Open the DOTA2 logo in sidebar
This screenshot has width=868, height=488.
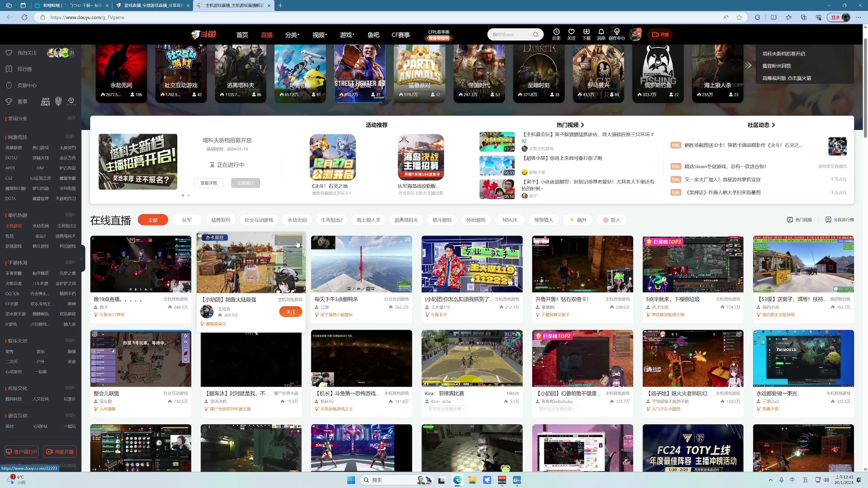(71, 102)
